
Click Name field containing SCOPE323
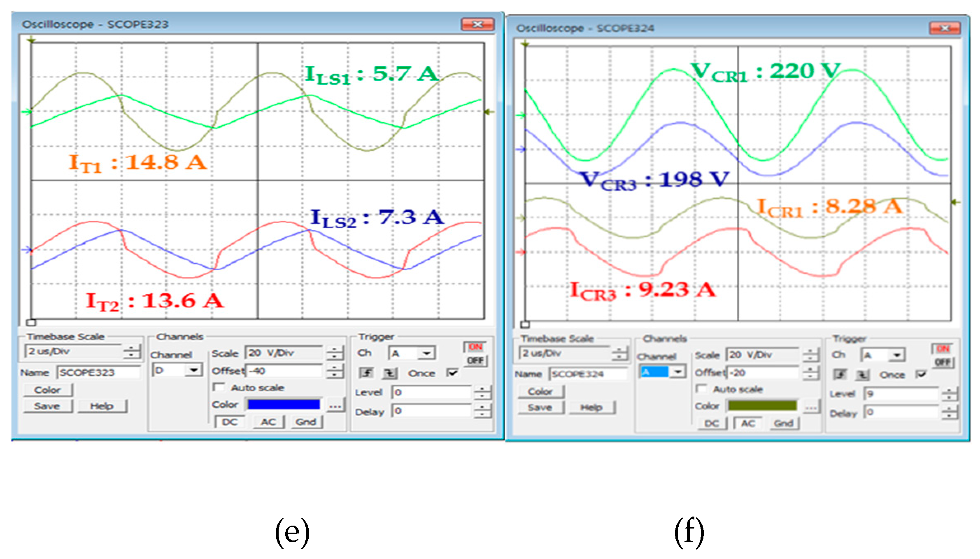[98, 372]
